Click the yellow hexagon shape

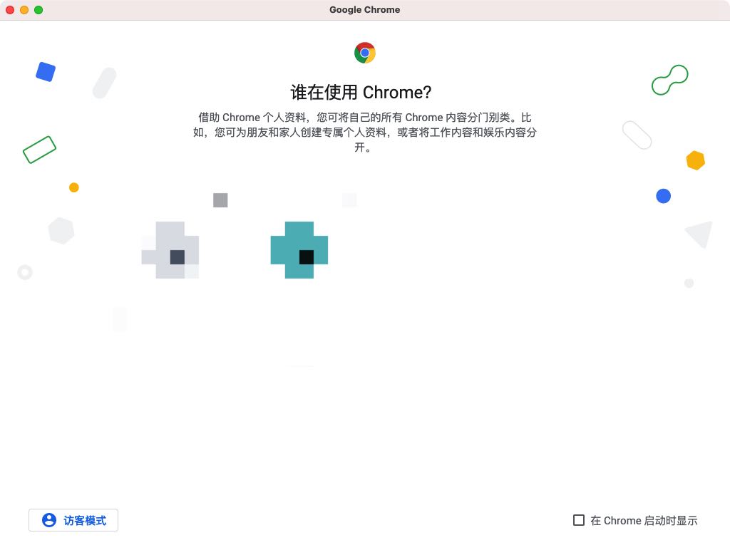tap(696, 160)
